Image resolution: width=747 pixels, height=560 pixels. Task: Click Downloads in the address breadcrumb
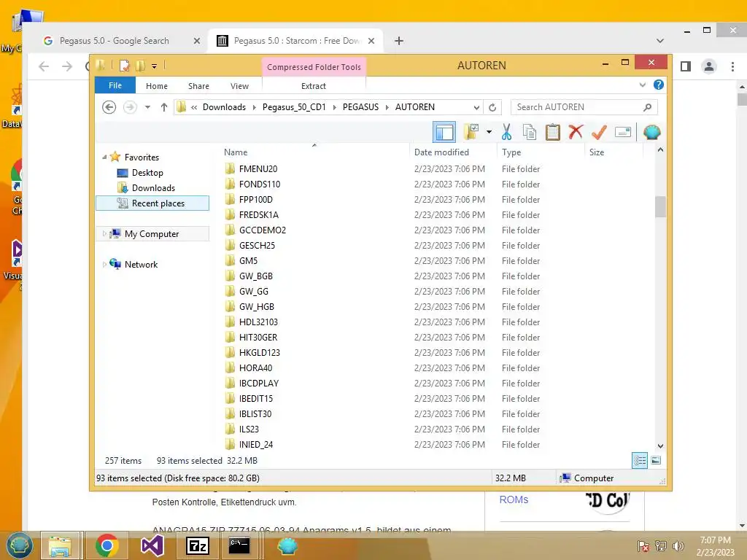pyautogui.click(x=224, y=107)
